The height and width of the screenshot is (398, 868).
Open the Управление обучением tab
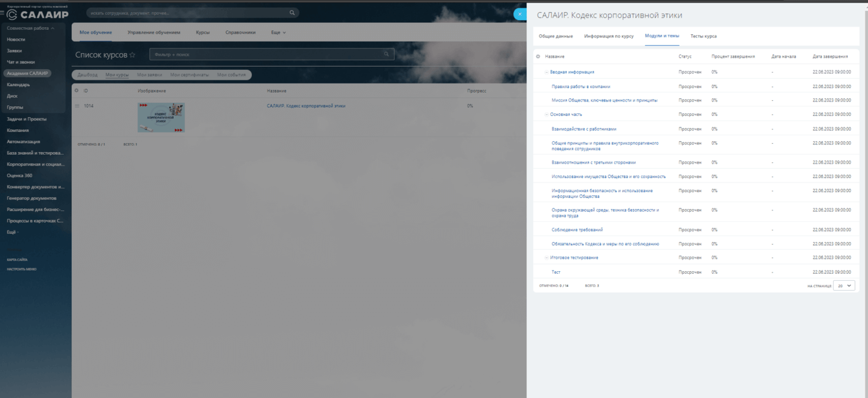(154, 32)
